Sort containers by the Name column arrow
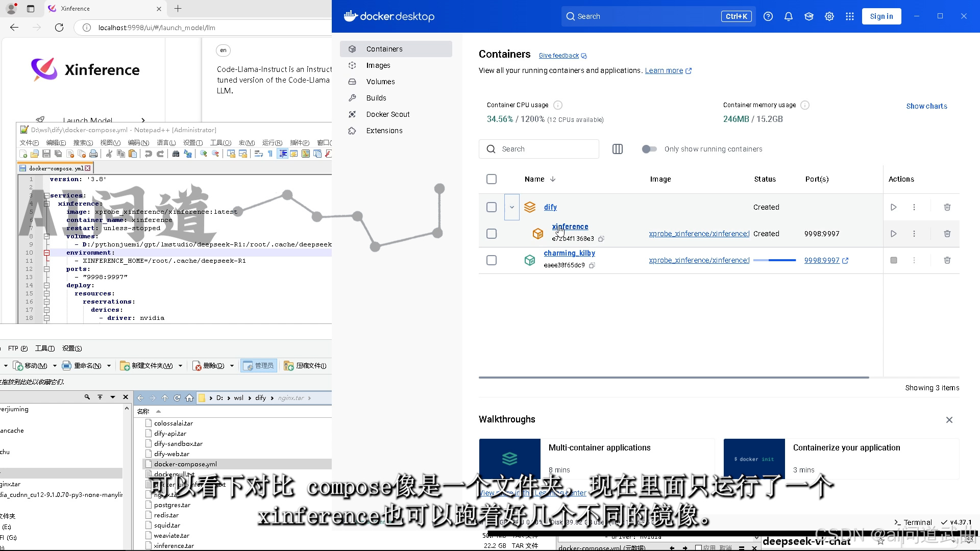The width and height of the screenshot is (980, 551). pos(553,179)
